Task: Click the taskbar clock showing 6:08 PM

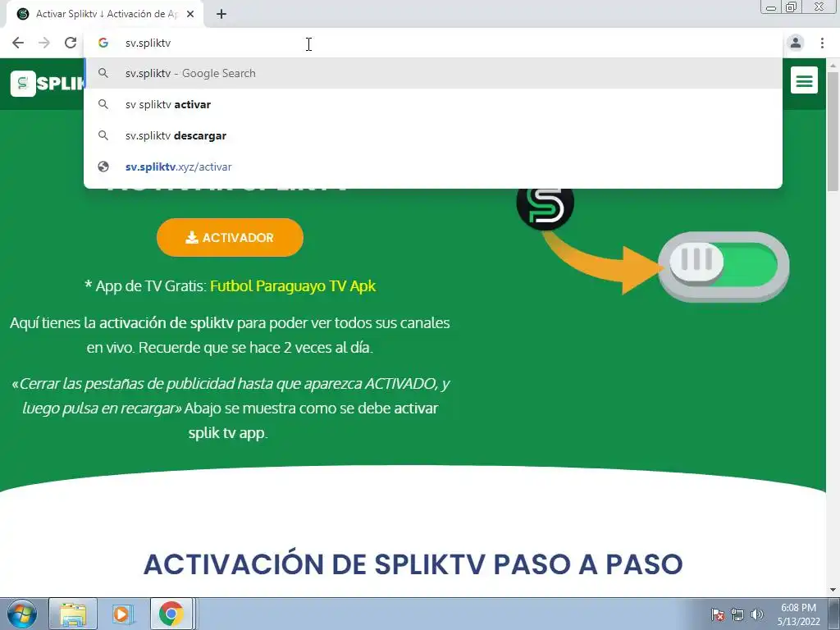Action: [x=799, y=614]
